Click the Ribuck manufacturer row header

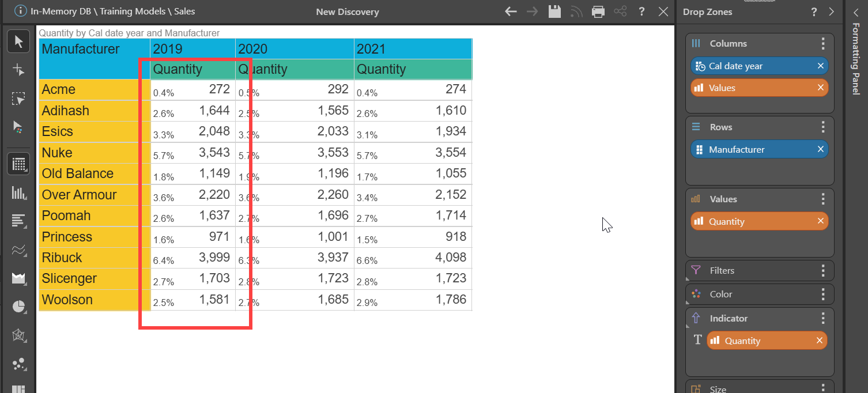tap(62, 258)
